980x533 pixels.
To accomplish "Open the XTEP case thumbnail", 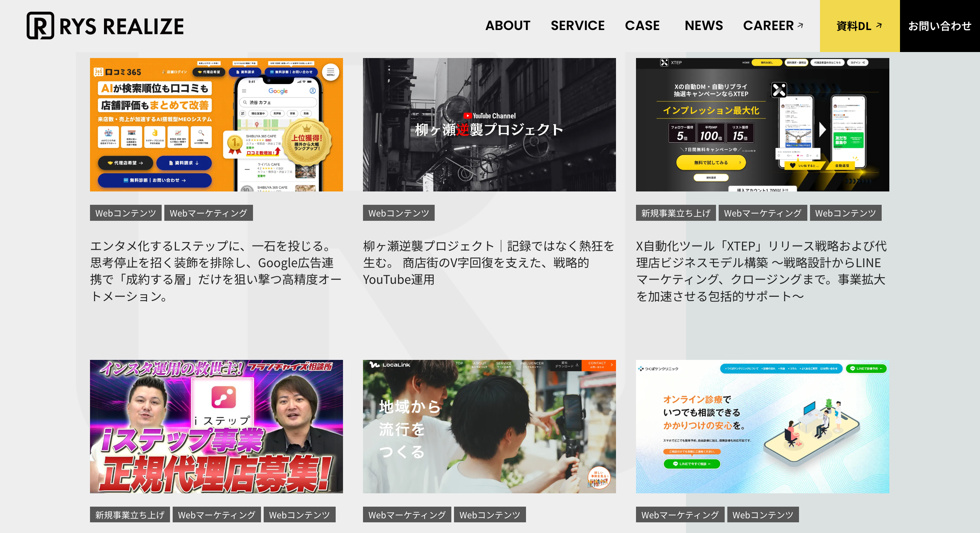I will click(762, 124).
